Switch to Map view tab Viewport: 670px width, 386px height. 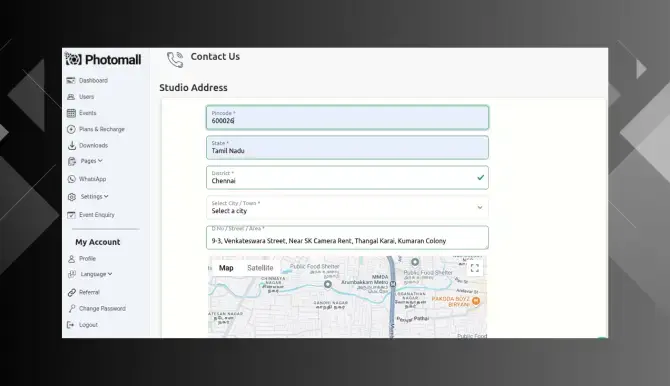point(226,268)
